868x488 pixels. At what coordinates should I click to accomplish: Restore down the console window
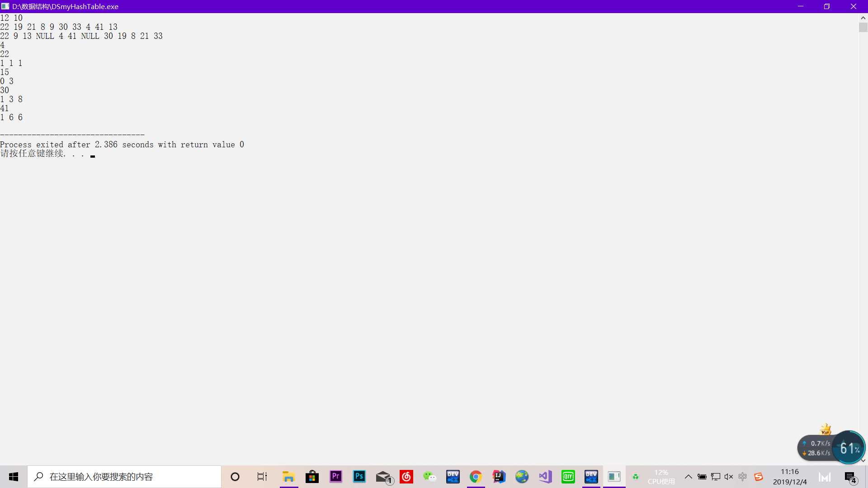click(827, 6)
